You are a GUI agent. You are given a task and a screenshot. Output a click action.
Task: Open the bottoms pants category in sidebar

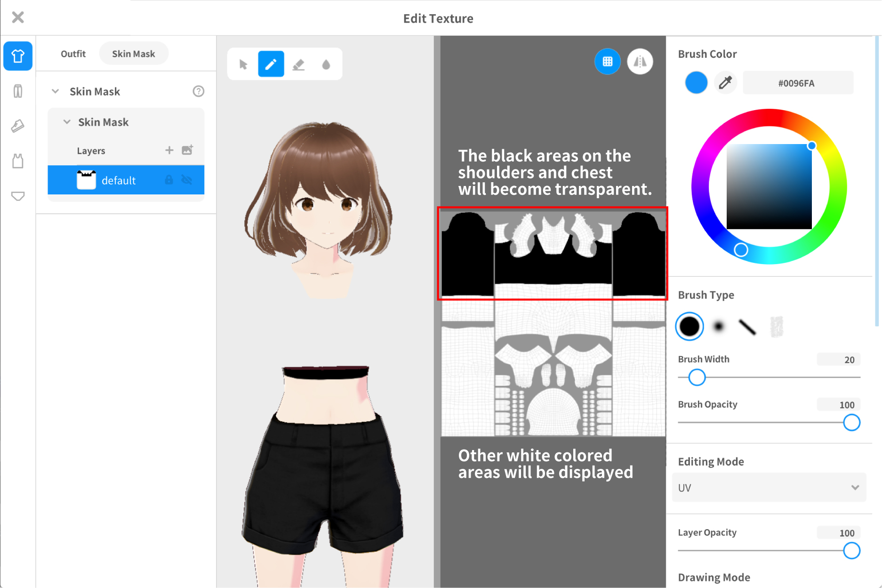18,91
